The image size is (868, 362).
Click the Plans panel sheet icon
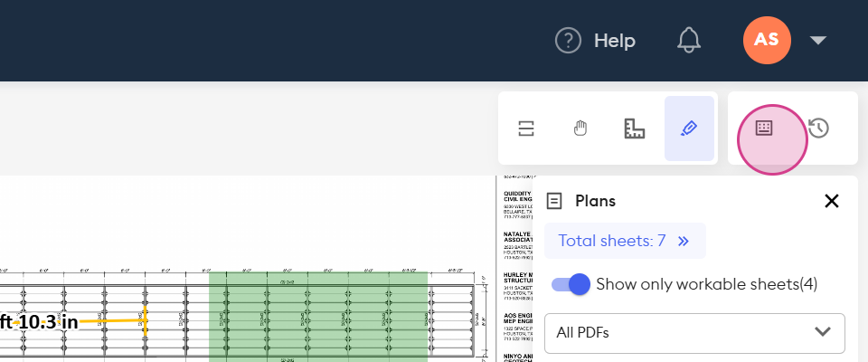[x=554, y=201]
